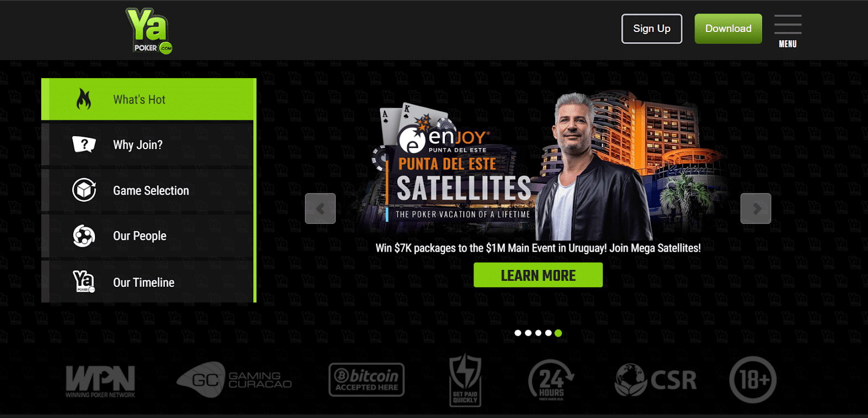868x418 pixels.
Task: Select the active green carousel dot
Action: [558, 333]
